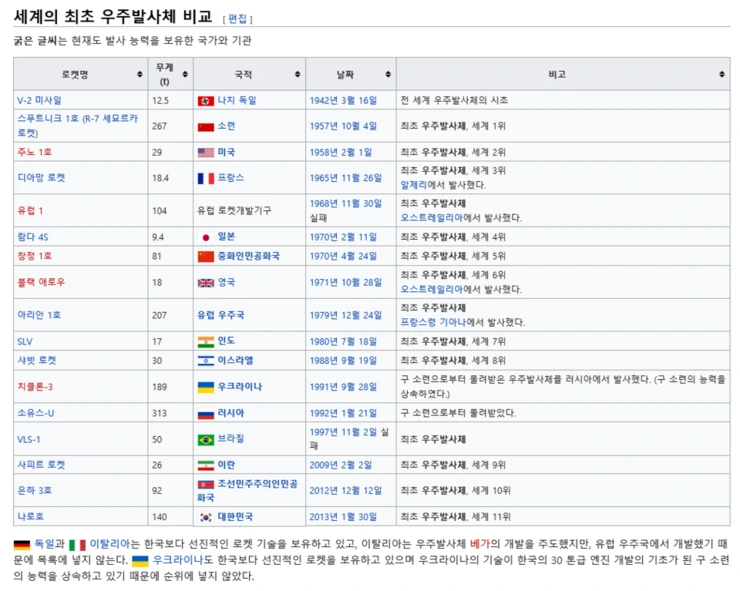Open the 샤빗 로켓 link

37,360
